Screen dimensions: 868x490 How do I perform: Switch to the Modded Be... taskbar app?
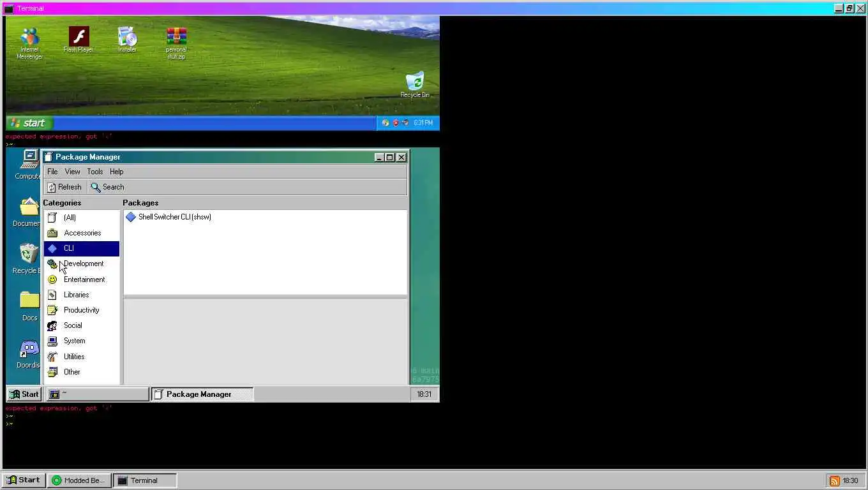[80, 480]
